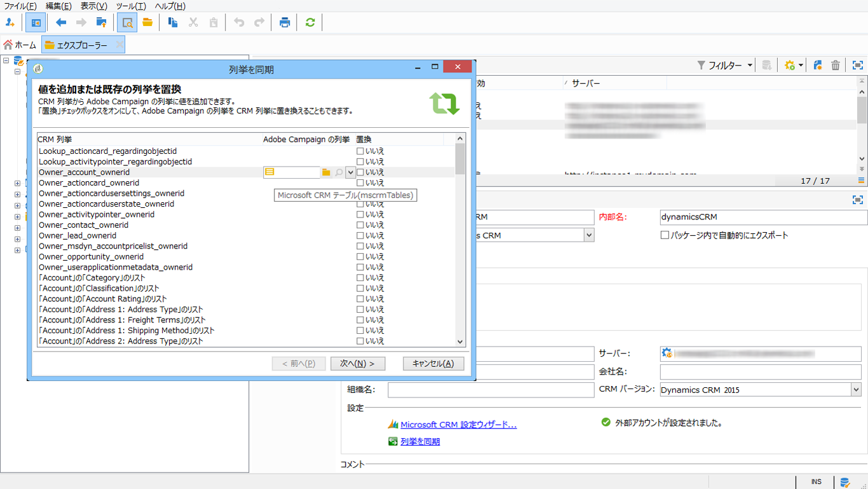Open the ファイル menu

20,6
